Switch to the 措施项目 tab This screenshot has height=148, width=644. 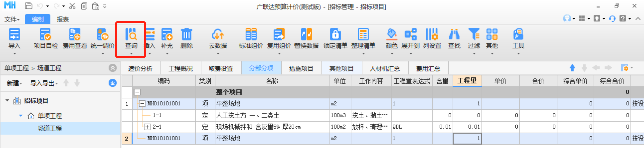click(301, 69)
